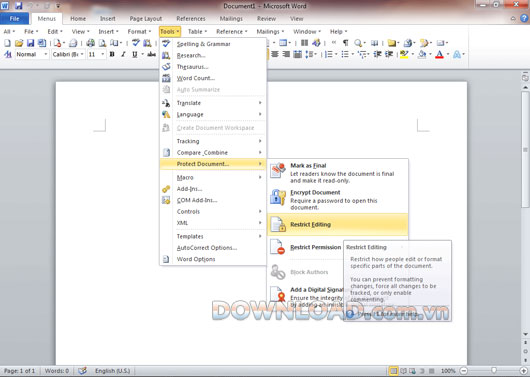Click the Text Effects blue A icon
The image size is (530, 377).
pos(457,54)
